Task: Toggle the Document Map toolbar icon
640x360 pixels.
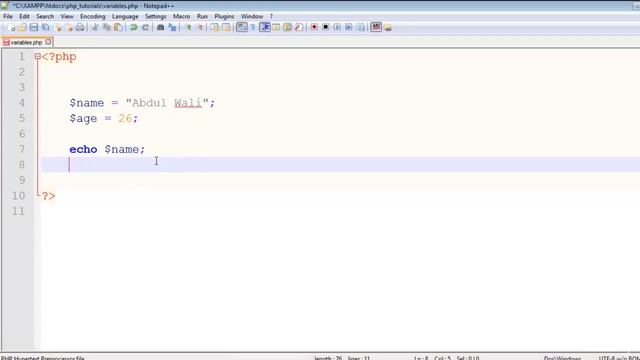Action: point(287,27)
